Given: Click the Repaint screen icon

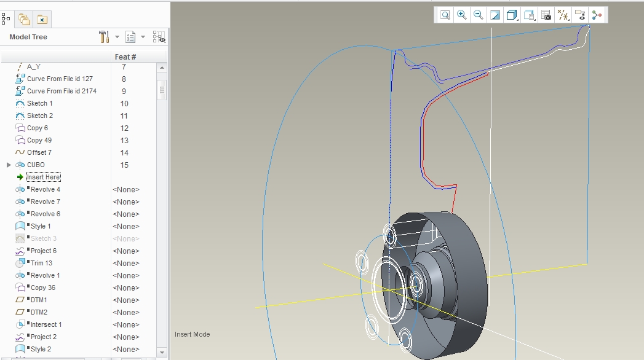Looking at the screenshot, I should (495, 15).
